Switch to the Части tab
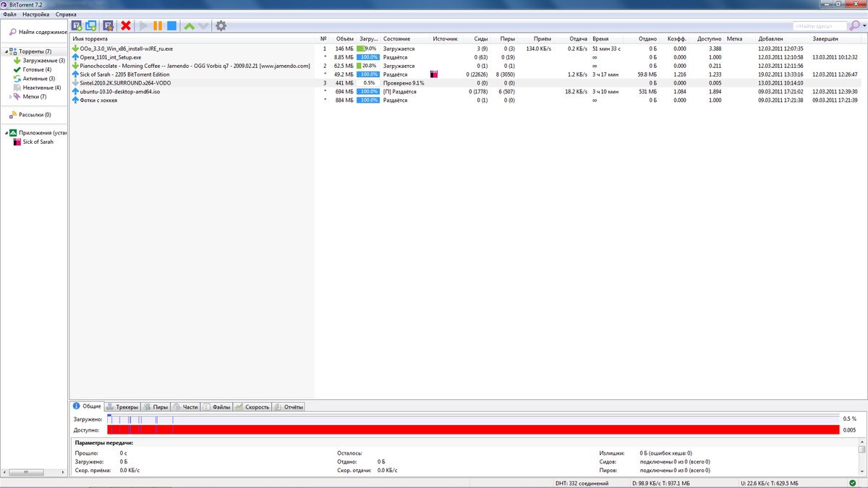The image size is (868, 488). (x=185, y=407)
